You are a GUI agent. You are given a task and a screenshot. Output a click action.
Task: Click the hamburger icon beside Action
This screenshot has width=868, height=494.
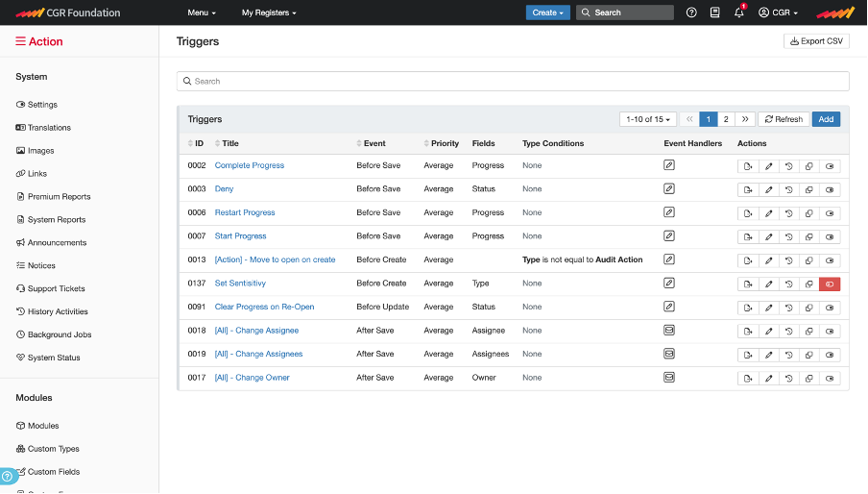point(20,41)
